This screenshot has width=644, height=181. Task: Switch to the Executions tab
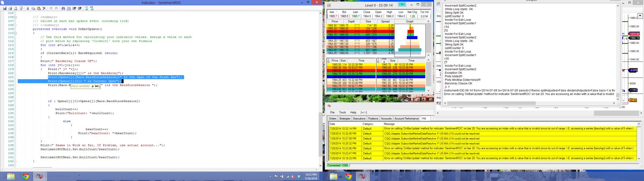click(359, 118)
